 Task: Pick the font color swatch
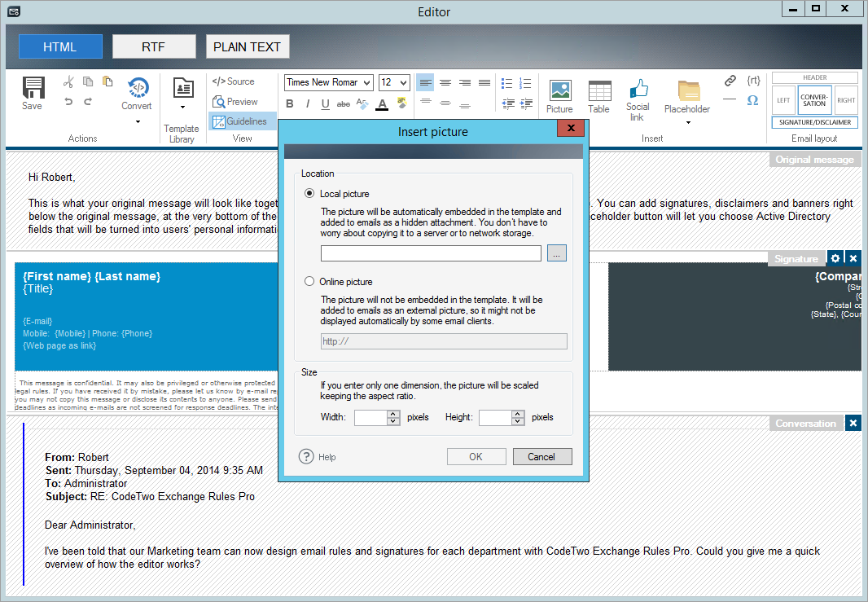point(382,104)
